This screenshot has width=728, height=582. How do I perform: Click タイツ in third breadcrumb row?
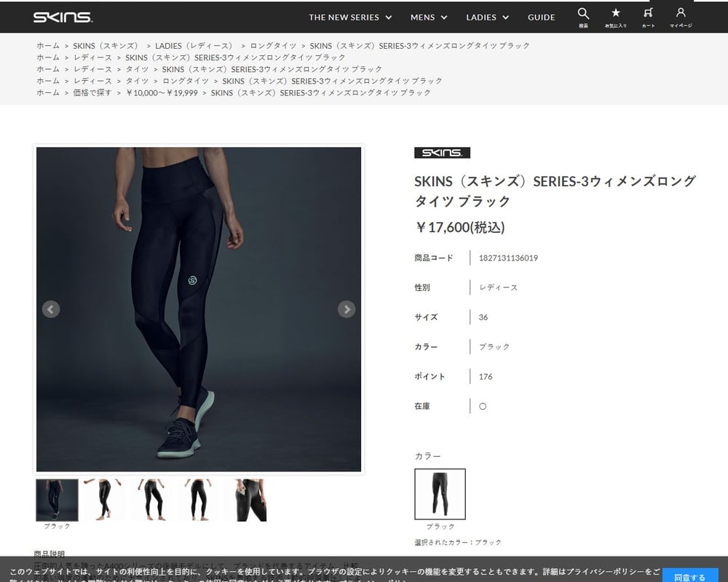[137, 68]
